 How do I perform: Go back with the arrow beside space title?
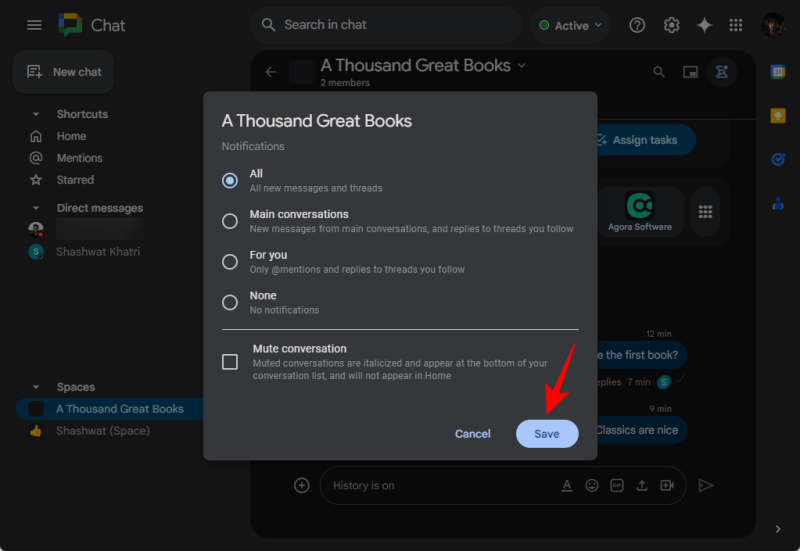(x=270, y=72)
